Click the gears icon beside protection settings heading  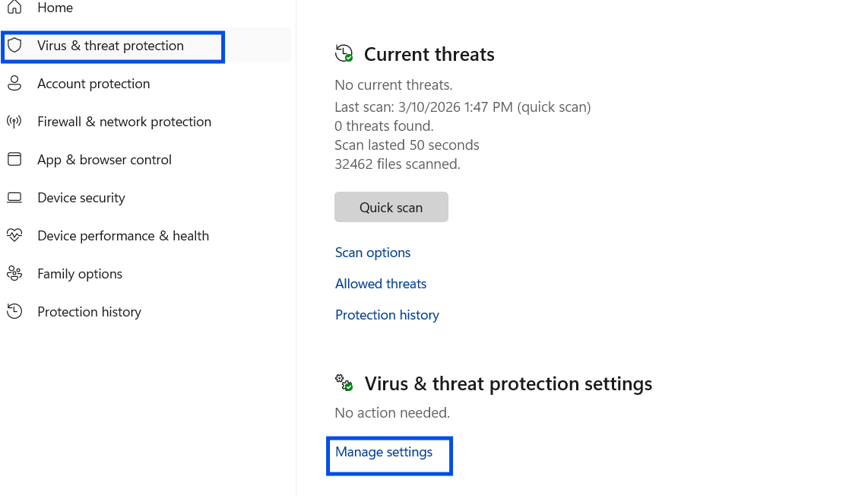click(x=344, y=383)
